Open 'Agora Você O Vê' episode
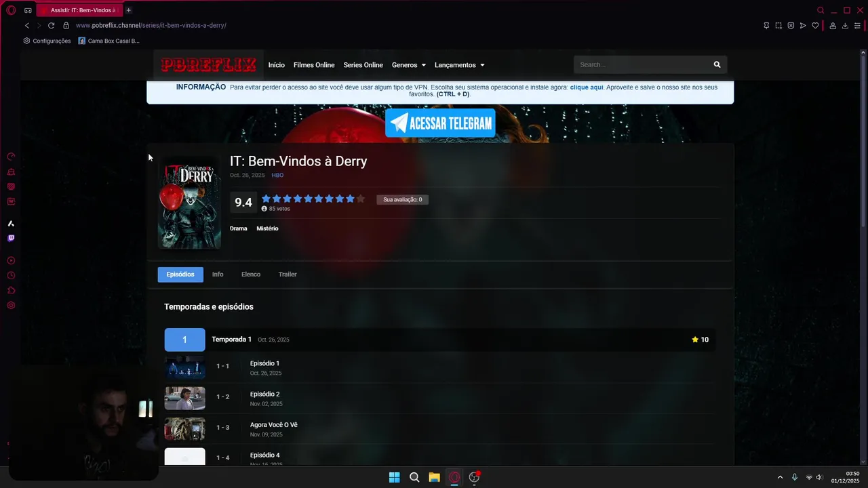868x488 pixels. tap(274, 425)
